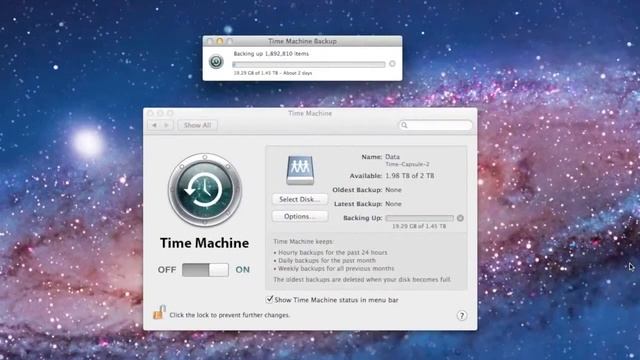This screenshot has width=640, height=360.
Task: Click 'Hourly backups for the past 24 hours' line
Action: coord(333,252)
